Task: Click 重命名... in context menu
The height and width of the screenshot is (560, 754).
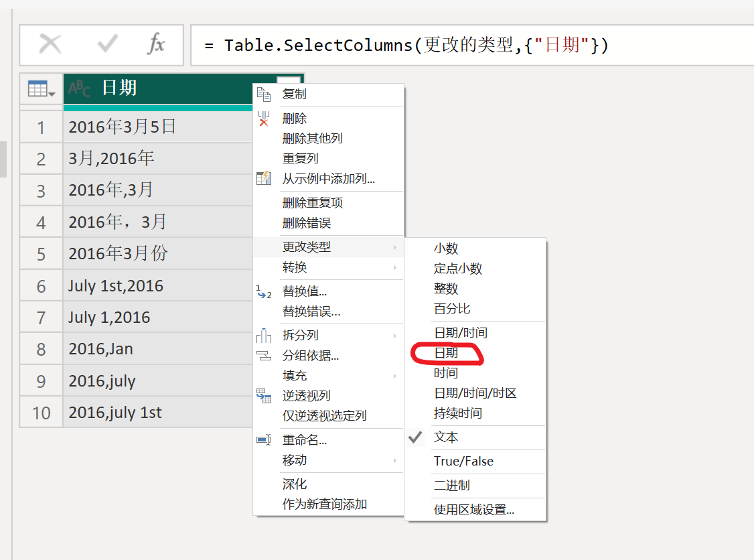Action: pos(305,440)
